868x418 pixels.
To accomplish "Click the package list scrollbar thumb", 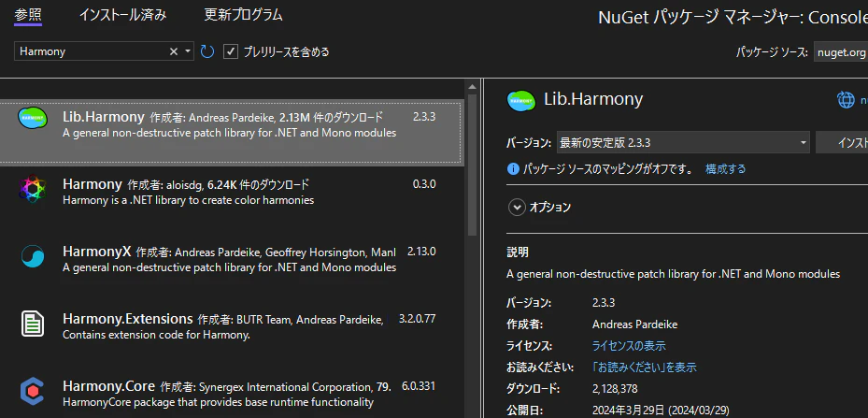I will [472, 166].
